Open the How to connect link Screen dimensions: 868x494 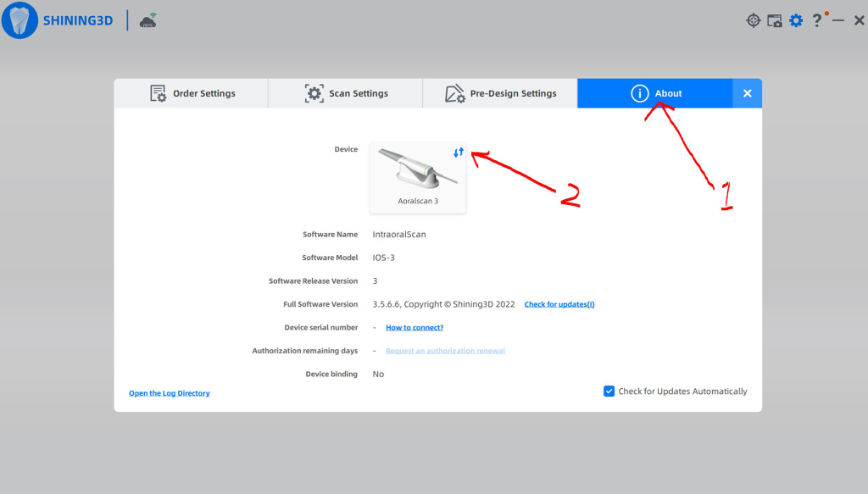(414, 327)
